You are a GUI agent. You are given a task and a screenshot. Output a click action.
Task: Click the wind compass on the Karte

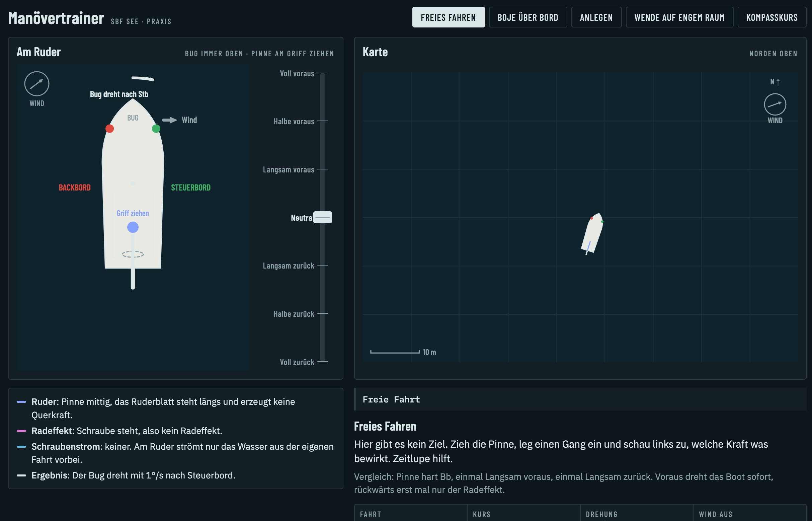pos(775,104)
